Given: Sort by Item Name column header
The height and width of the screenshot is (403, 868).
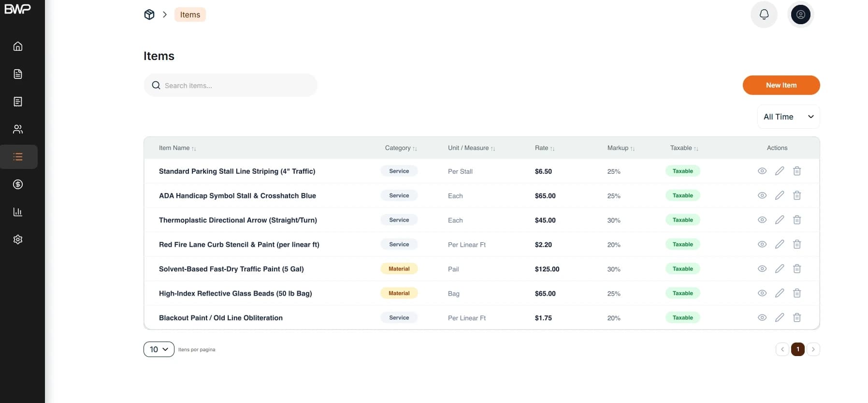Looking at the screenshot, I should coord(177,148).
